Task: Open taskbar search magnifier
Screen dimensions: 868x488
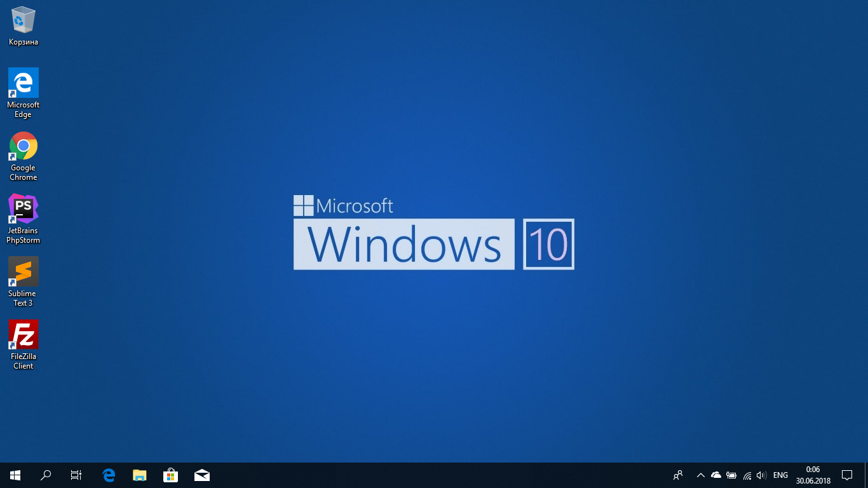Action: click(46, 475)
